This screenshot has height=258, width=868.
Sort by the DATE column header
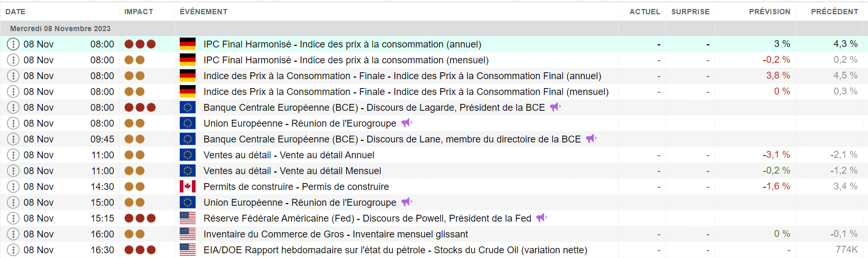(x=15, y=12)
